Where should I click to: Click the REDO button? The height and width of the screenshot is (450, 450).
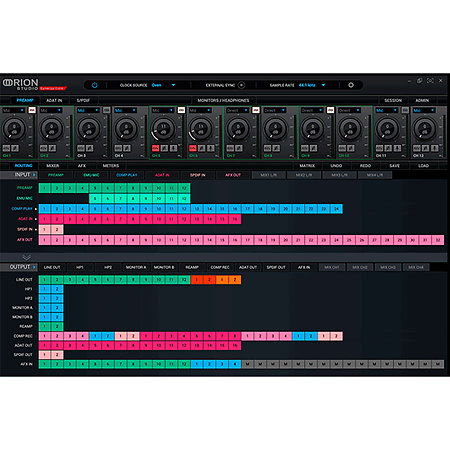(x=365, y=166)
